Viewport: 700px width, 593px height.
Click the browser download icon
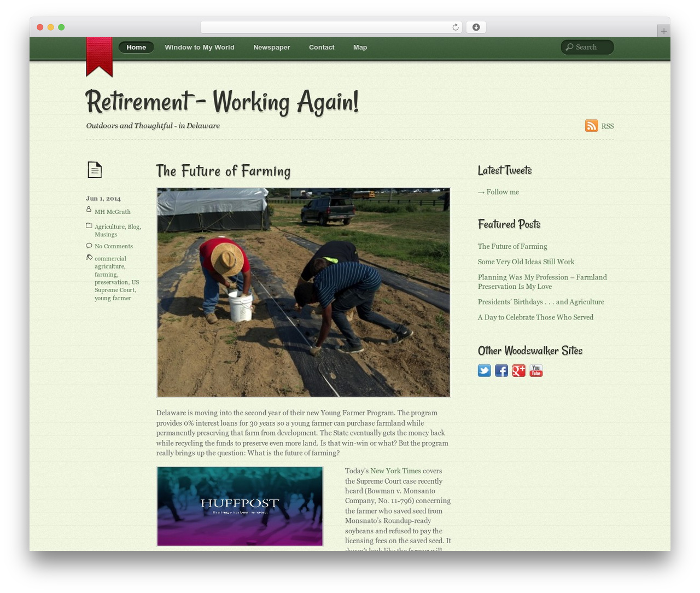coord(476,27)
